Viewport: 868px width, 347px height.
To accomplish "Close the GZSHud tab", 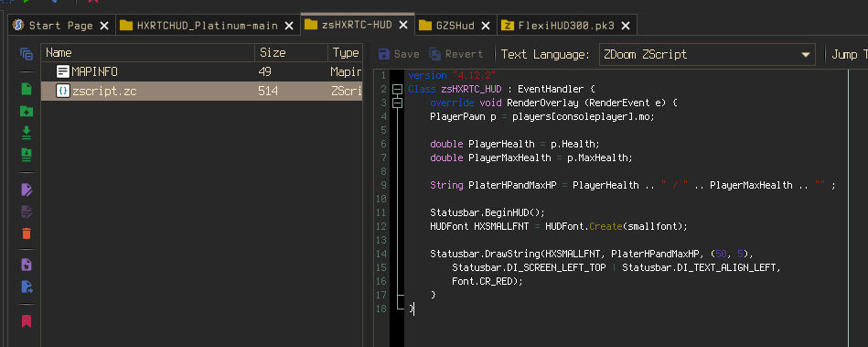I will click(x=485, y=26).
